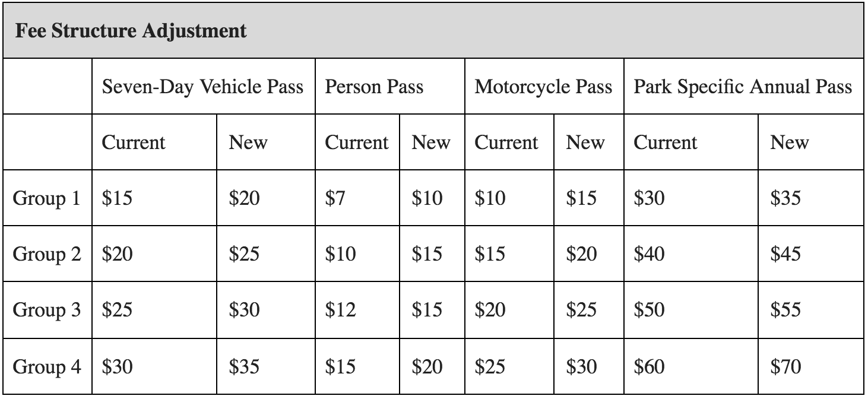Select the $12 Person Pass cell

pos(340,310)
